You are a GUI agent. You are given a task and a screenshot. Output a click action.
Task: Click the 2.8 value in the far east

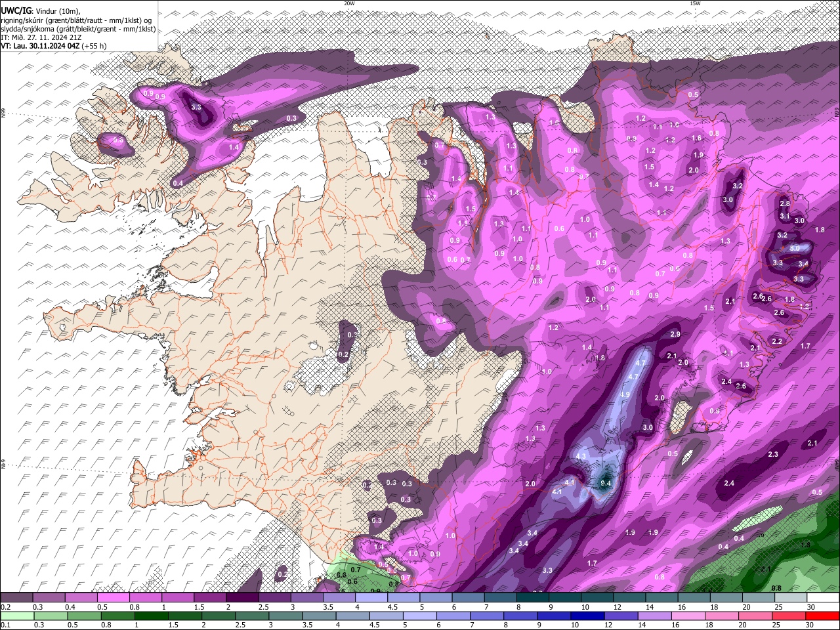(x=785, y=204)
